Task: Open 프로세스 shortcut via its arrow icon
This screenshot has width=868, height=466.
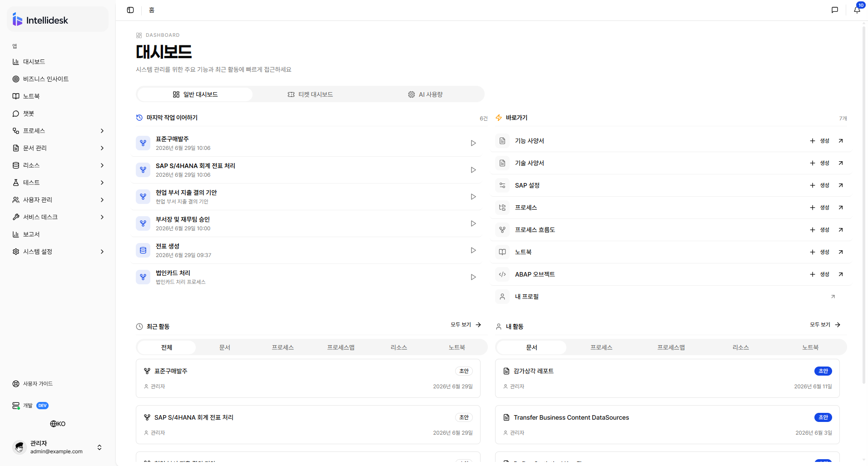Action: click(x=841, y=208)
